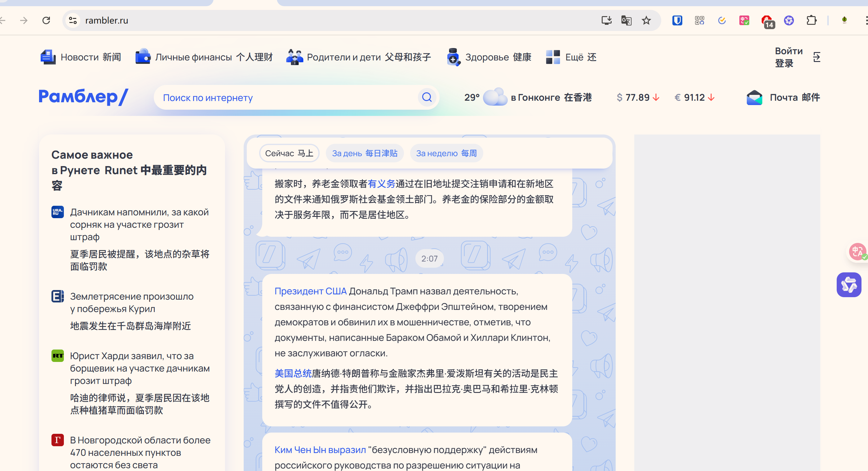Image resolution: width=868 pixels, height=471 pixels.
Task: Open the browser Extensions puzzle icon
Action: (811, 20)
